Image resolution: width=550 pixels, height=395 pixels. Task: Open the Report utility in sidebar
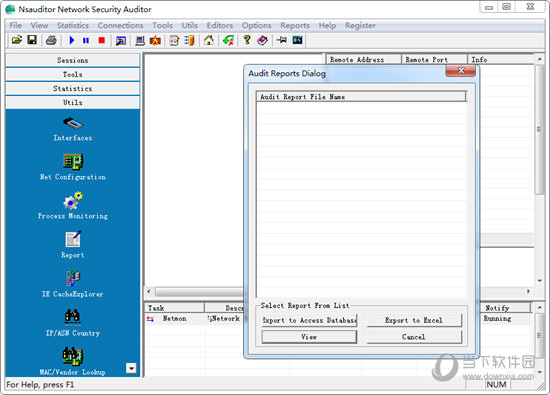click(73, 245)
